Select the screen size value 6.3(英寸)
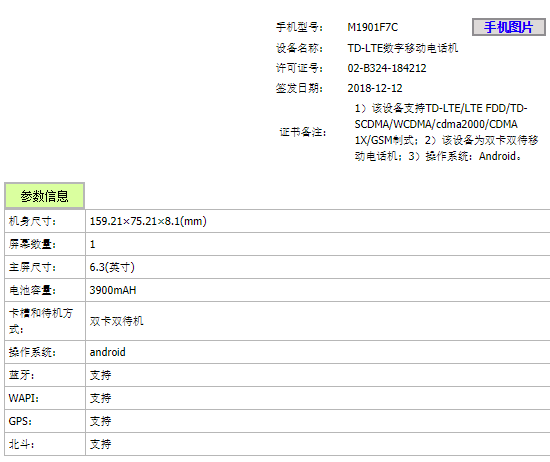The width and height of the screenshot is (550, 462). click(112, 267)
